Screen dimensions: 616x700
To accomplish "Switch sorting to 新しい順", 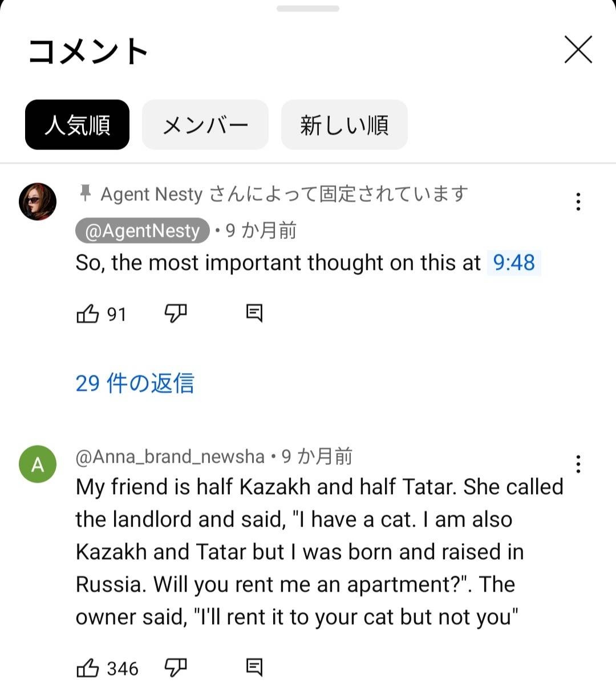I will [344, 125].
